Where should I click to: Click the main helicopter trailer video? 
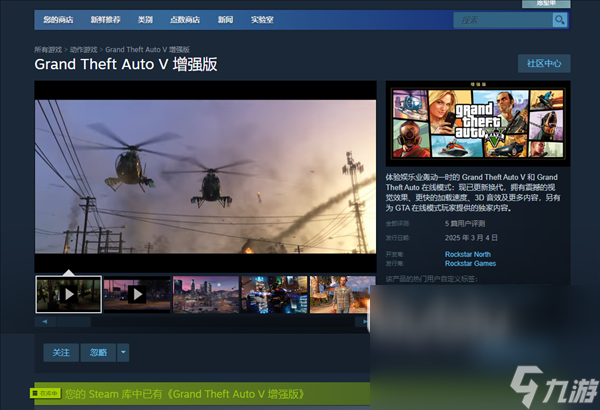pos(205,176)
